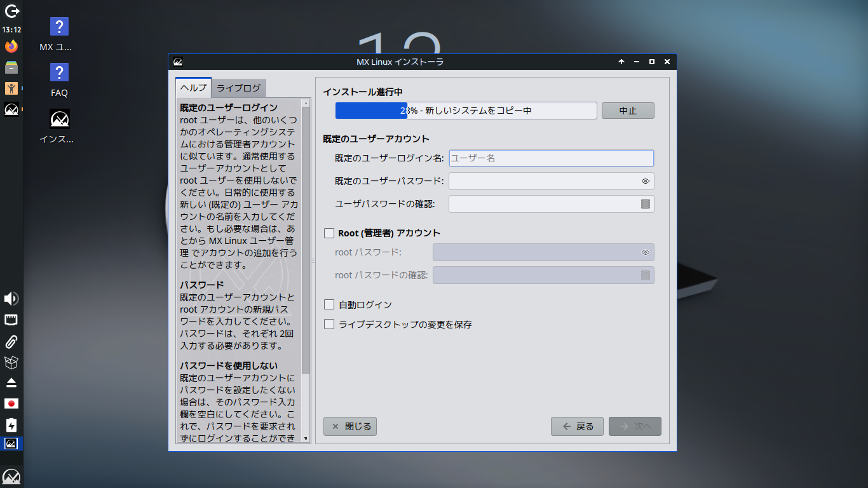Click the battery power tray icon
Viewport: 868px width, 488px height.
[x=11, y=424]
